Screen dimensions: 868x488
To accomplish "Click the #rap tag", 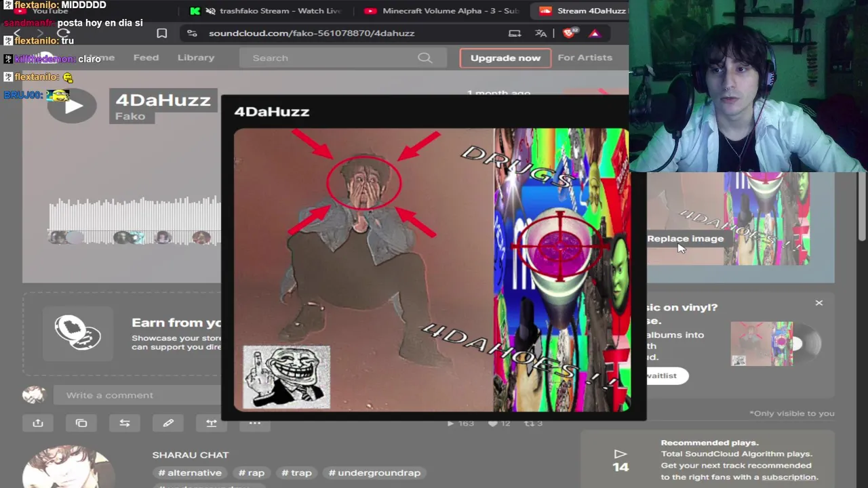I will (252, 472).
